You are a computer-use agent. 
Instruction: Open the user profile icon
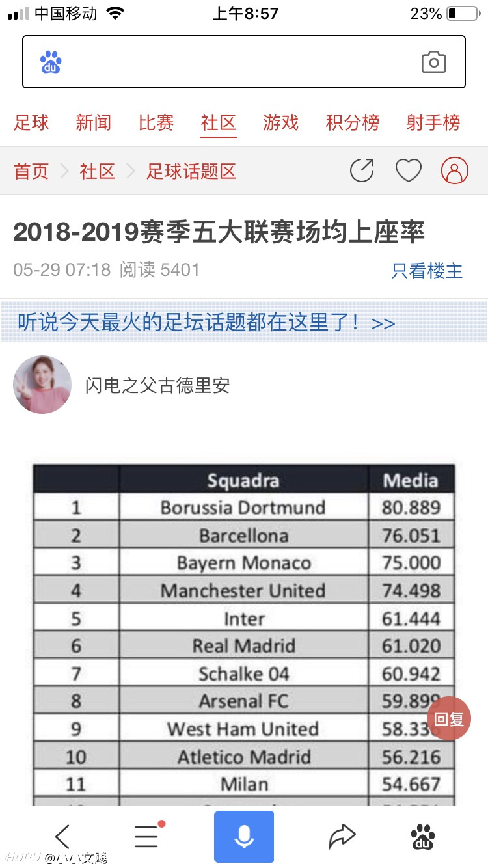pyautogui.click(x=455, y=170)
